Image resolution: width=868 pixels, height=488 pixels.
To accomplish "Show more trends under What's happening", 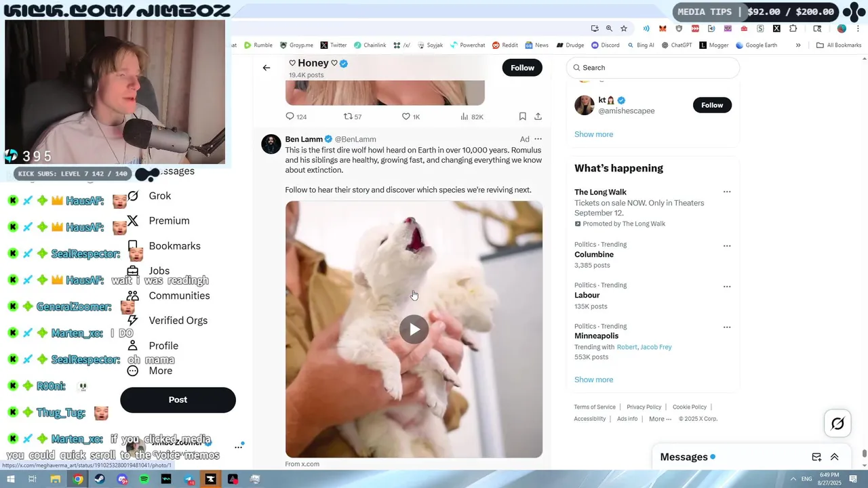I will pyautogui.click(x=593, y=380).
